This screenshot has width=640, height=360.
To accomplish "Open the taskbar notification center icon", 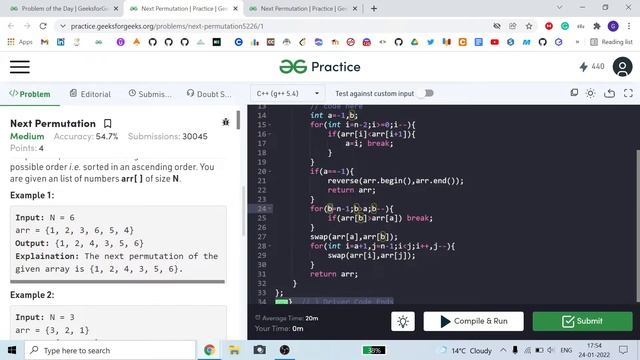I will (x=623, y=350).
